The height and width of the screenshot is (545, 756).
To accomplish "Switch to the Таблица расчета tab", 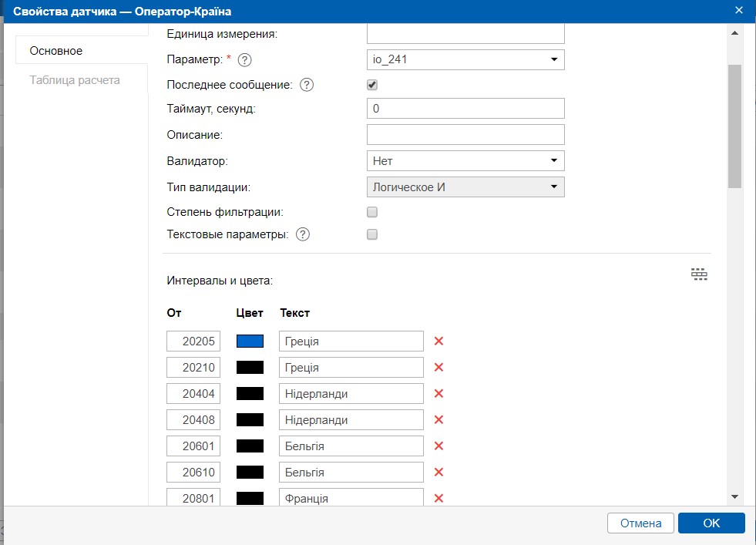I will click(x=75, y=80).
